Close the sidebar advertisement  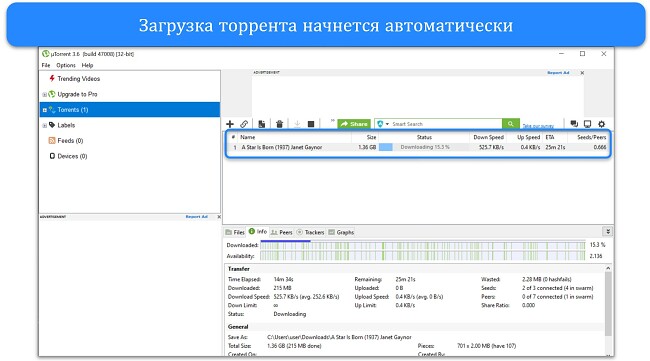click(219, 217)
